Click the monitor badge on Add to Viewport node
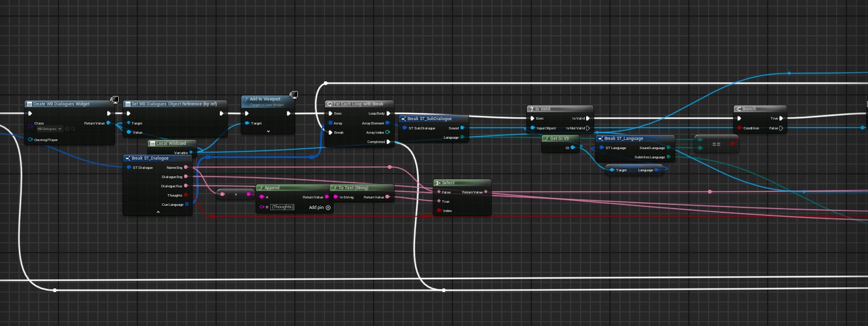 (x=294, y=94)
